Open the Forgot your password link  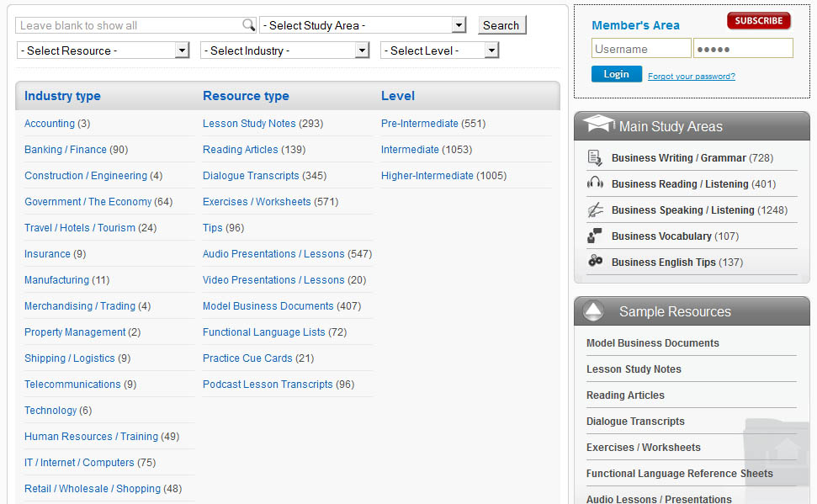click(x=691, y=77)
